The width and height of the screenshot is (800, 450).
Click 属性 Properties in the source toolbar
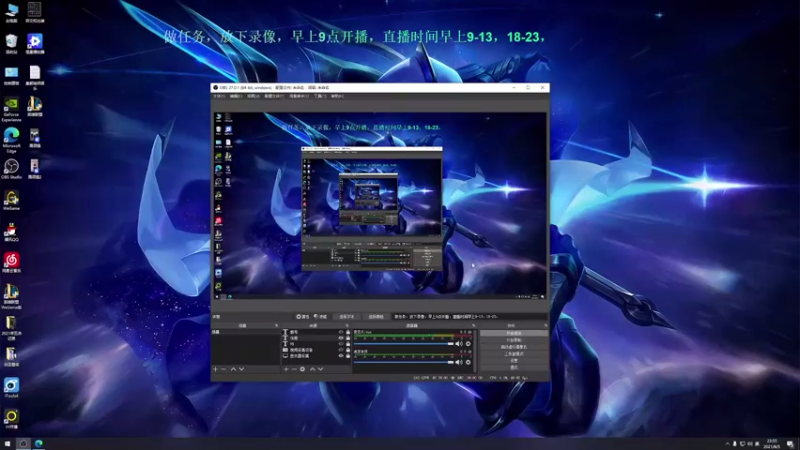[303, 317]
